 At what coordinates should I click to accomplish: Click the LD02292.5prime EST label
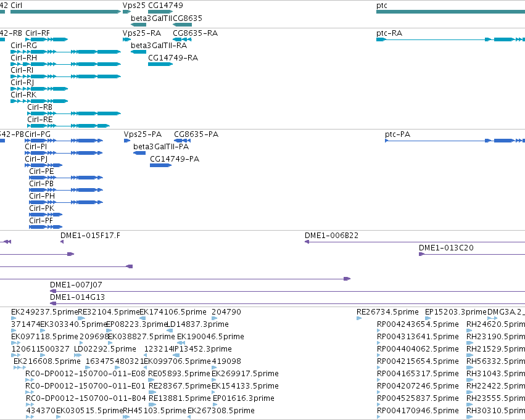pyautogui.click(x=105, y=349)
